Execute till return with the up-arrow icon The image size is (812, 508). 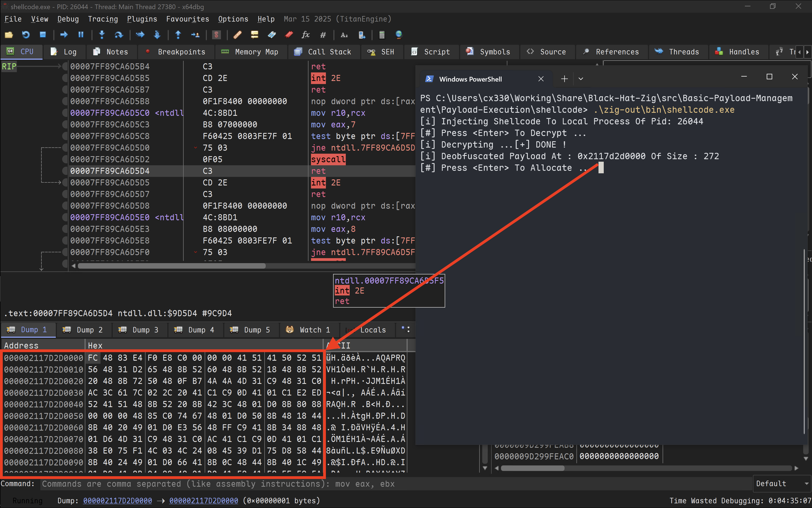[178, 35]
